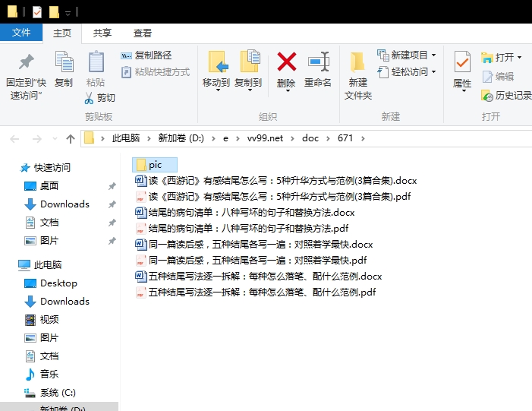532x411 pixels.
Task: Click the Properties checkmark icon in title bar
Action: point(37,12)
